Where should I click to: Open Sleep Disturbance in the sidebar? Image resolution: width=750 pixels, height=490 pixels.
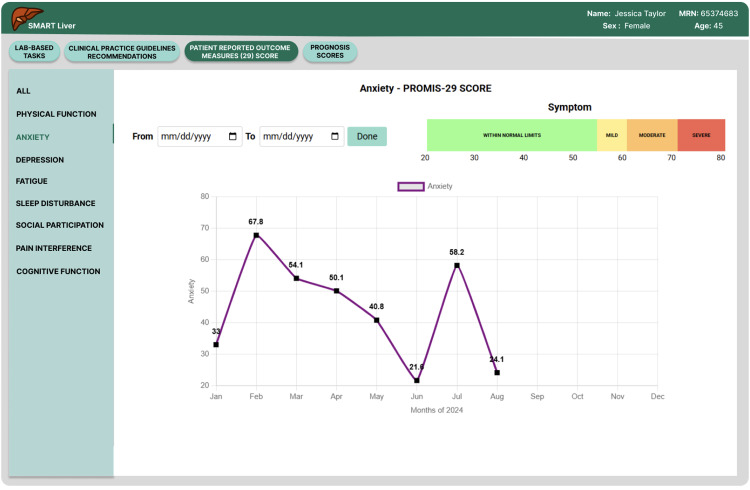[x=55, y=203]
